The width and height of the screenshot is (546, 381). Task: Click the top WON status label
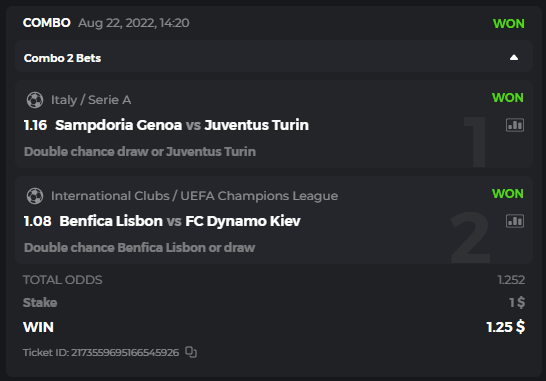coord(508,24)
